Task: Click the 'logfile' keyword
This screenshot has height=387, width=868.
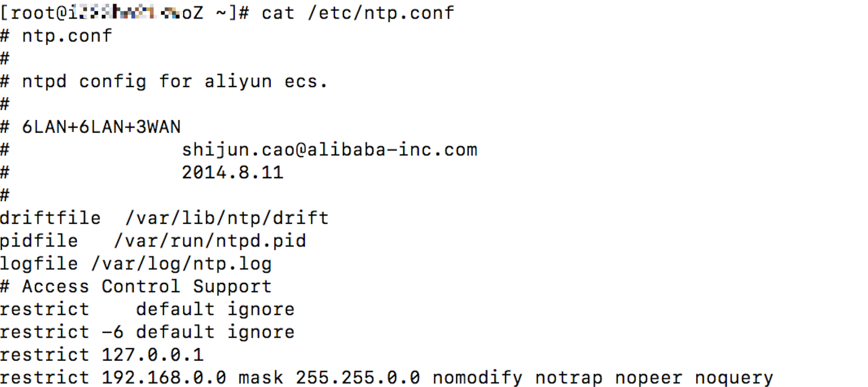Action: [x=39, y=264]
